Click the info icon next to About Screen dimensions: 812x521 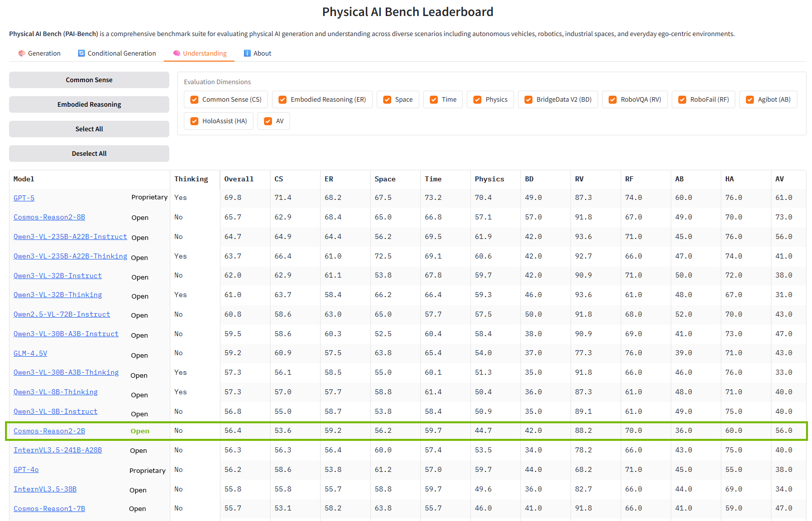pos(246,53)
